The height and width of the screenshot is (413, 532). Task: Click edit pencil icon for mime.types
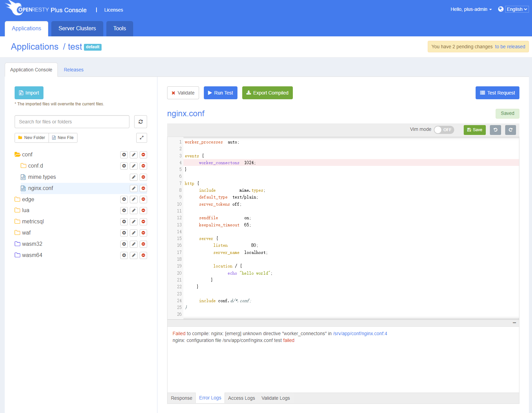click(x=134, y=177)
